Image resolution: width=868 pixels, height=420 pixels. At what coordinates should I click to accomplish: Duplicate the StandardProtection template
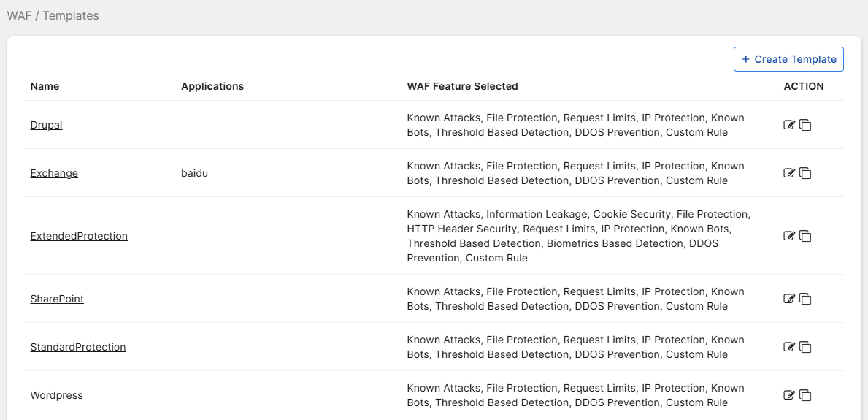805,347
